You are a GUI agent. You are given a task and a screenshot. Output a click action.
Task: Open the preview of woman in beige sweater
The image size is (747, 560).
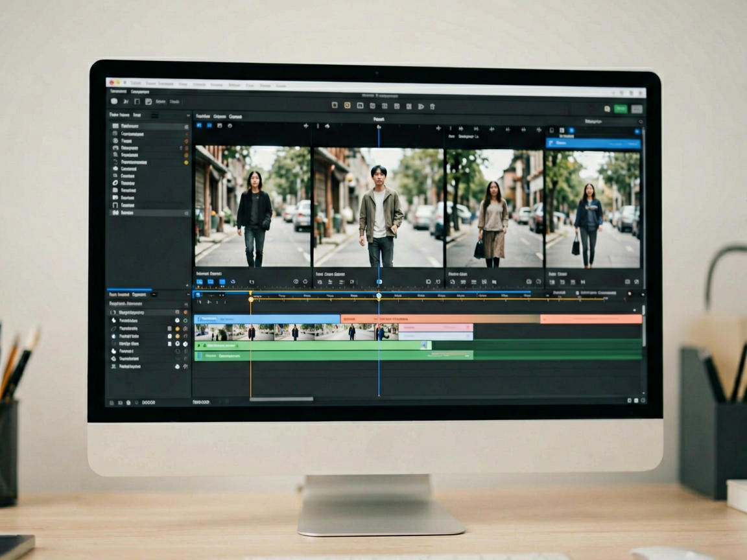coord(495,208)
